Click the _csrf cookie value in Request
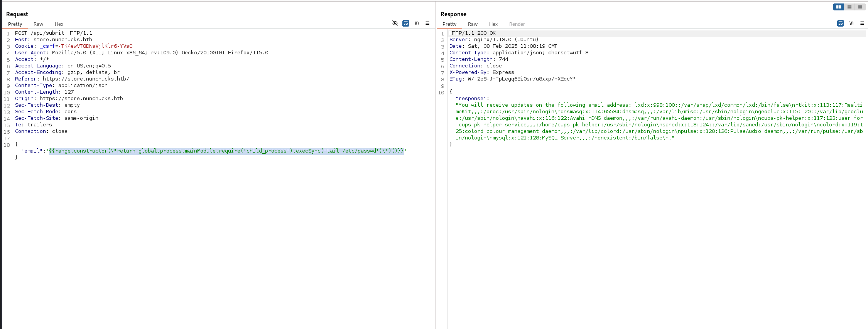The image size is (868, 329). pos(95,46)
